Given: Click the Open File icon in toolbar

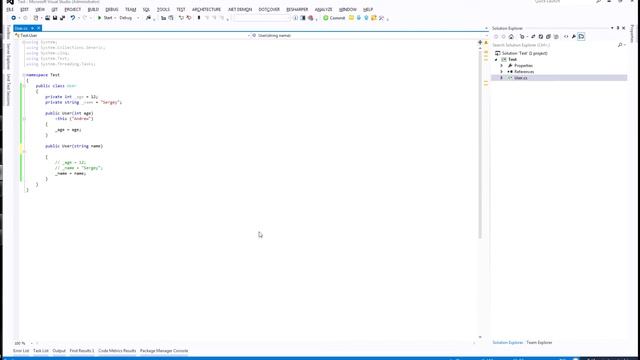Looking at the screenshot, I should point(47,18).
